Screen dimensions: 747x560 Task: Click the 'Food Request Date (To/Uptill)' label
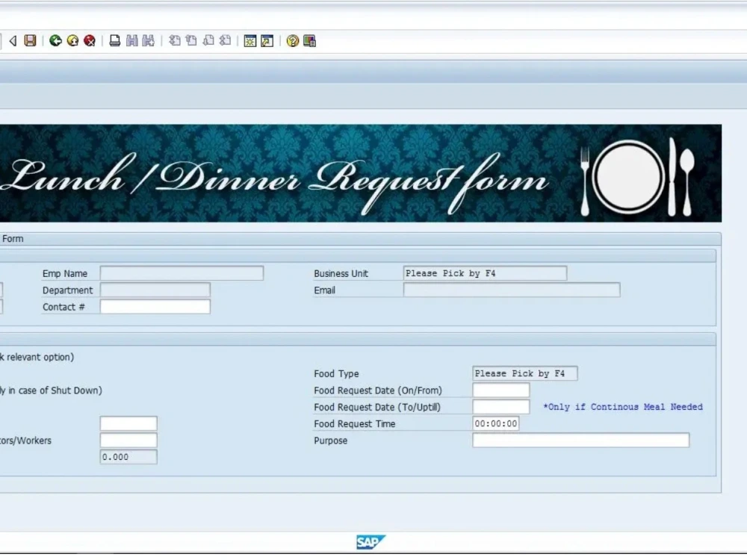(376, 407)
